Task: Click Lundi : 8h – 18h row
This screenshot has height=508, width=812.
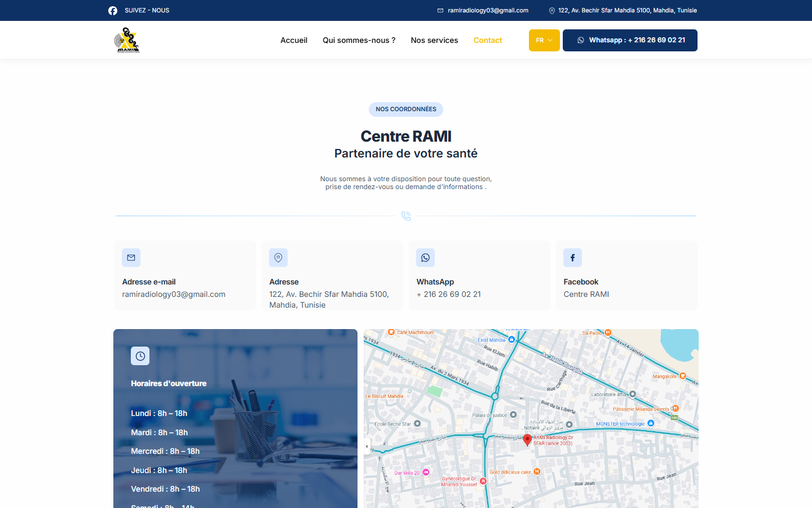Action: coord(159,413)
